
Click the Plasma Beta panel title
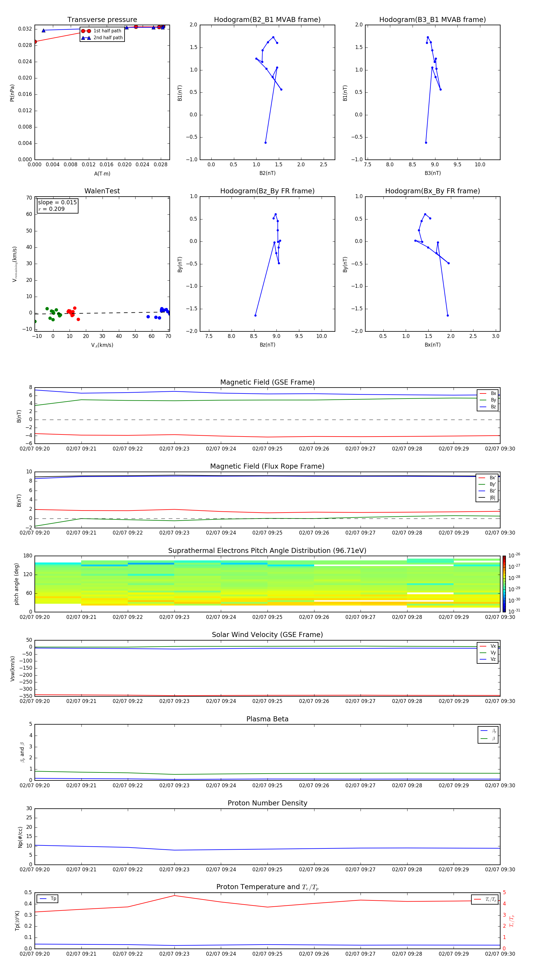click(x=267, y=719)
